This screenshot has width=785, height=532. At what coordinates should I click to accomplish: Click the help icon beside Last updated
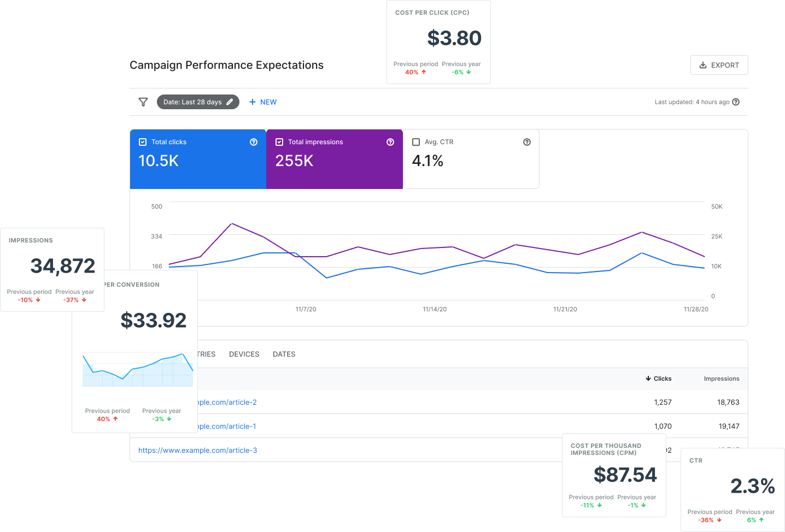tap(736, 102)
